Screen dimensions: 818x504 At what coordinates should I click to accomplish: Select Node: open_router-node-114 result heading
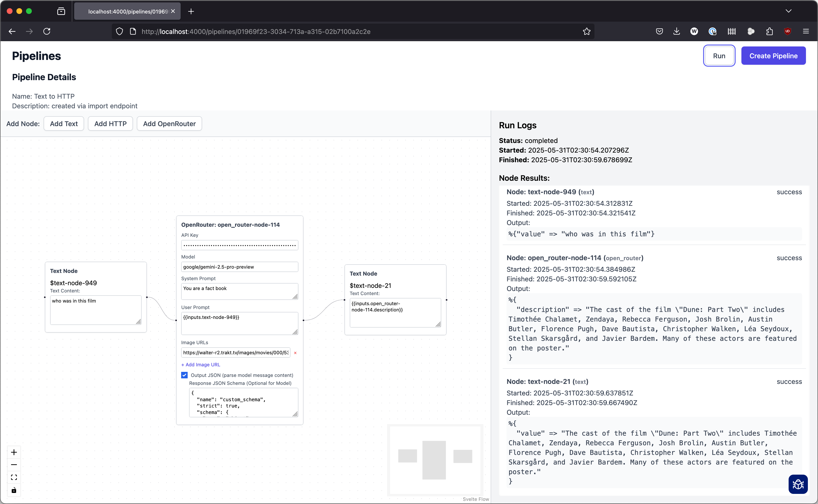point(575,258)
